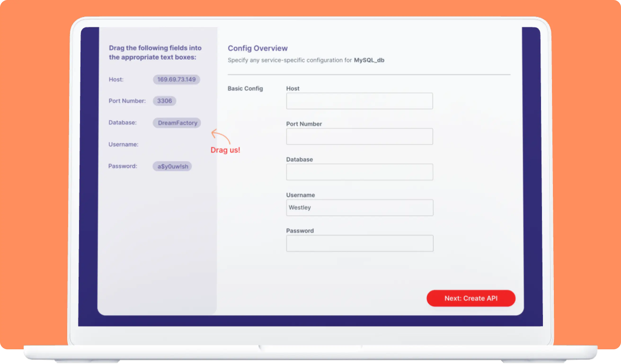621x364 pixels.
Task: Click the empty Database text box
Action: 359,172
